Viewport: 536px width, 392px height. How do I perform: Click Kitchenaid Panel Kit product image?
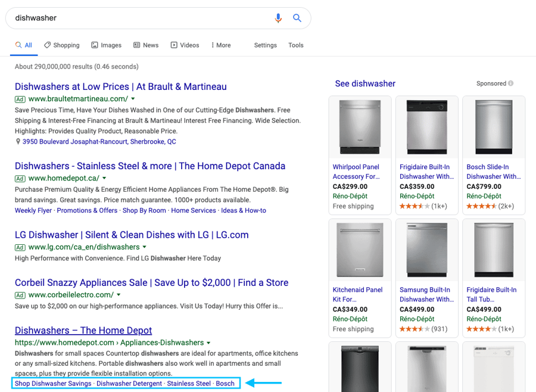360,250
